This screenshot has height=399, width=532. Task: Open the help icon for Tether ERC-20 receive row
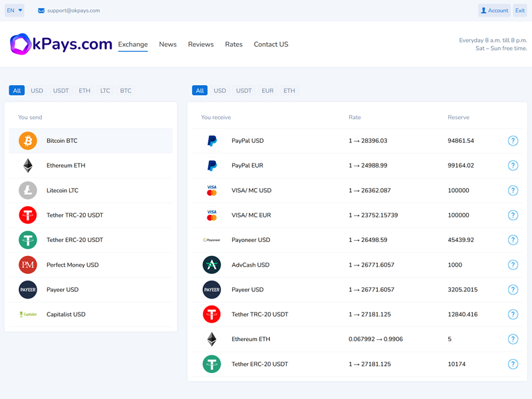[513, 364]
